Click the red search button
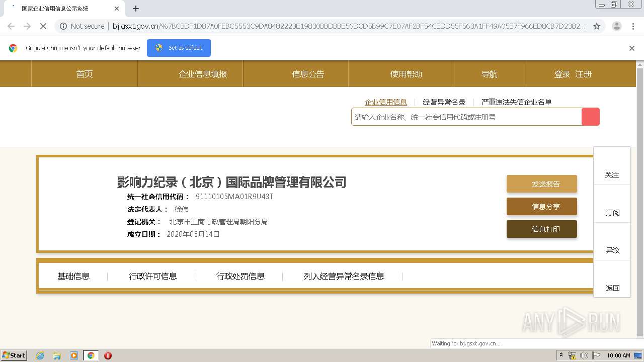This screenshot has height=362, width=644. [591, 117]
